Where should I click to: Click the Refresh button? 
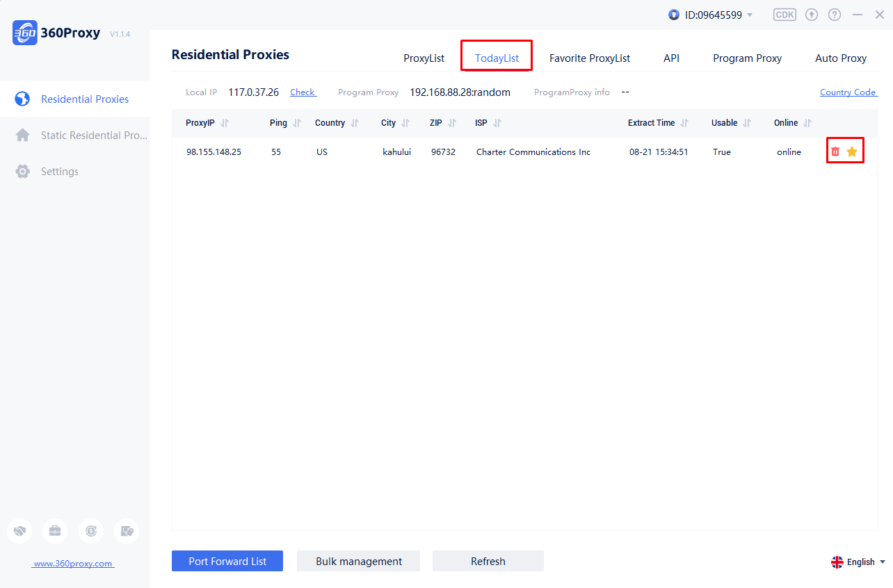(x=488, y=561)
